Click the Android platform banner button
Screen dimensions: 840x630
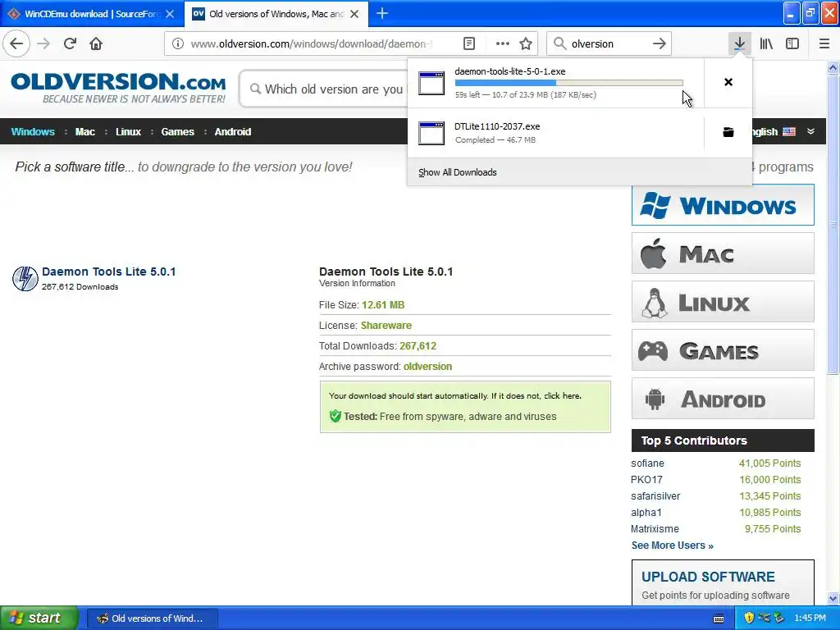click(x=723, y=399)
